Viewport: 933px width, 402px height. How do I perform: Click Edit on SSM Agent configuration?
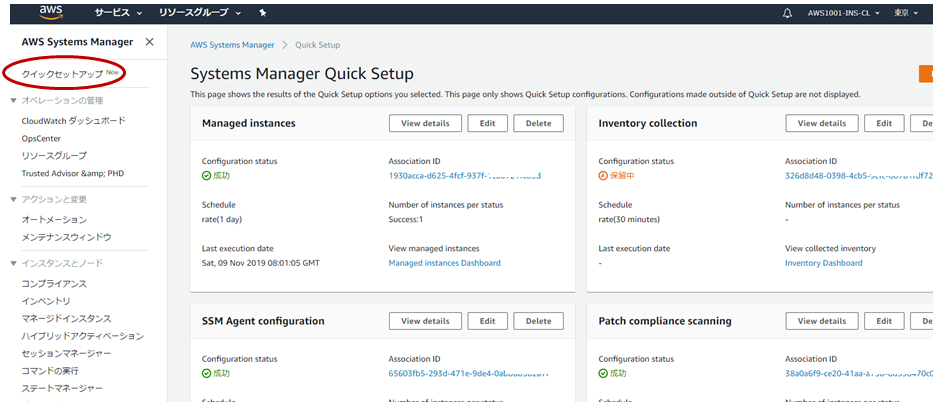487,321
